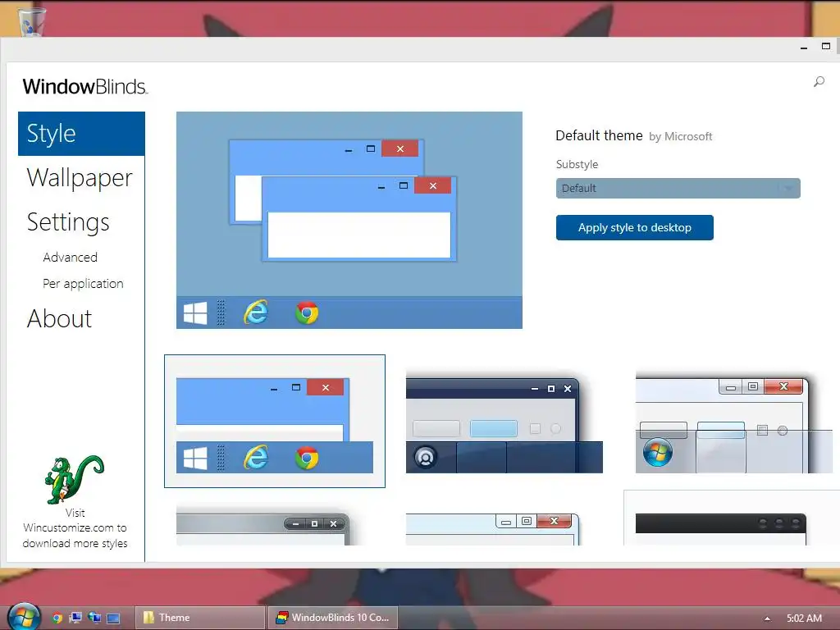This screenshot has height=630, width=840.
Task: Open the About section
Action: coord(59,319)
